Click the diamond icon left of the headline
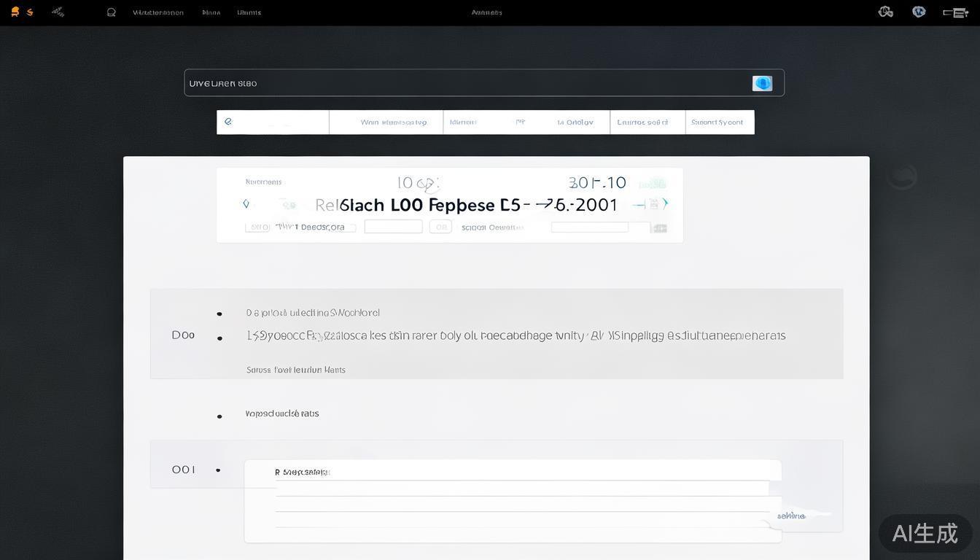 [246, 204]
